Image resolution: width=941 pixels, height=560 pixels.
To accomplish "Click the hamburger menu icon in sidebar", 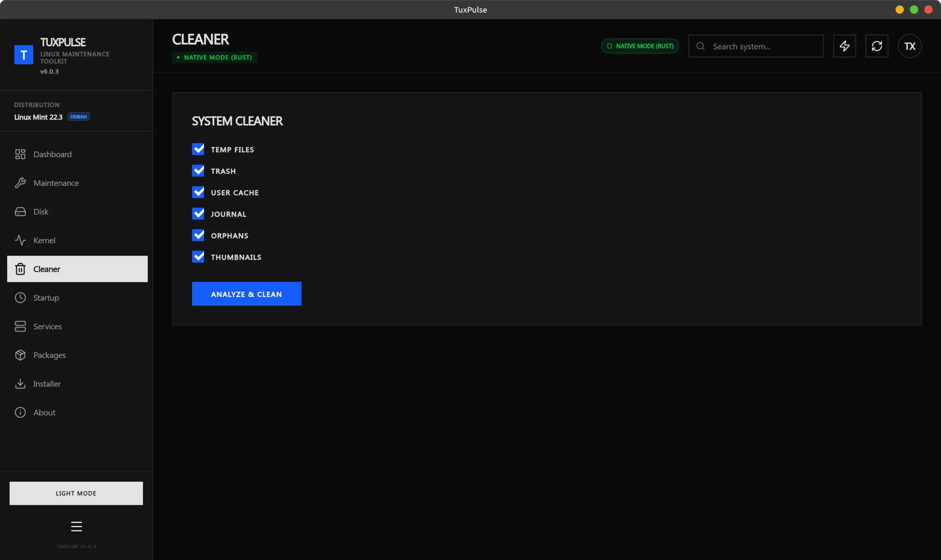I will [76, 526].
